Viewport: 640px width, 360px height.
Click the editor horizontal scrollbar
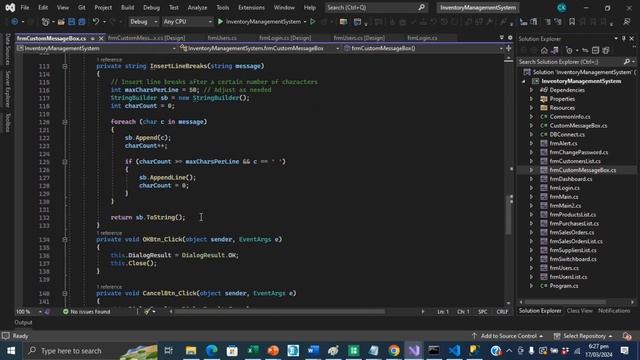click(280, 311)
